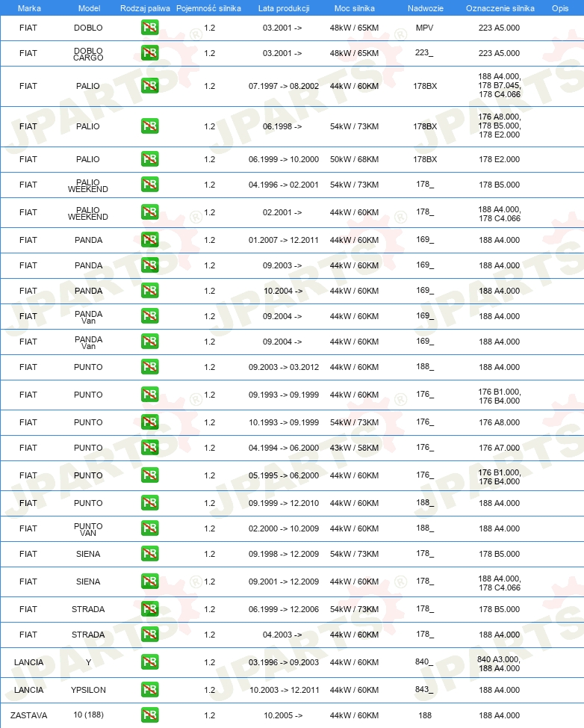Viewport: 584px width, 728px height.
Task: Select the 10.2003 -> 12.2011 production years cell
Action: click(x=284, y=690)
